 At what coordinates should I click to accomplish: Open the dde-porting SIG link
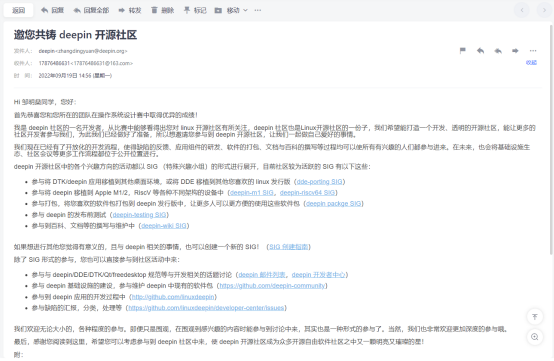[319, 182]
